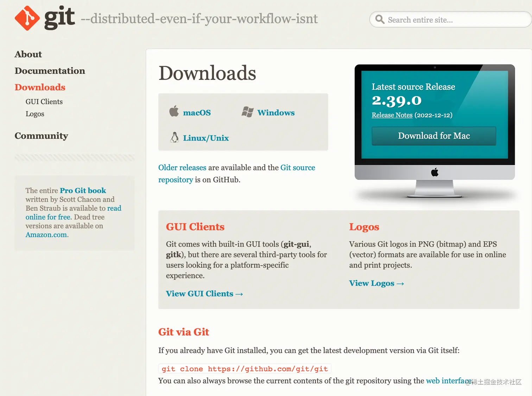Click the Apple logo on monitor bezel
The width and height of the screenshot is (532, 396).
(435, 172)
